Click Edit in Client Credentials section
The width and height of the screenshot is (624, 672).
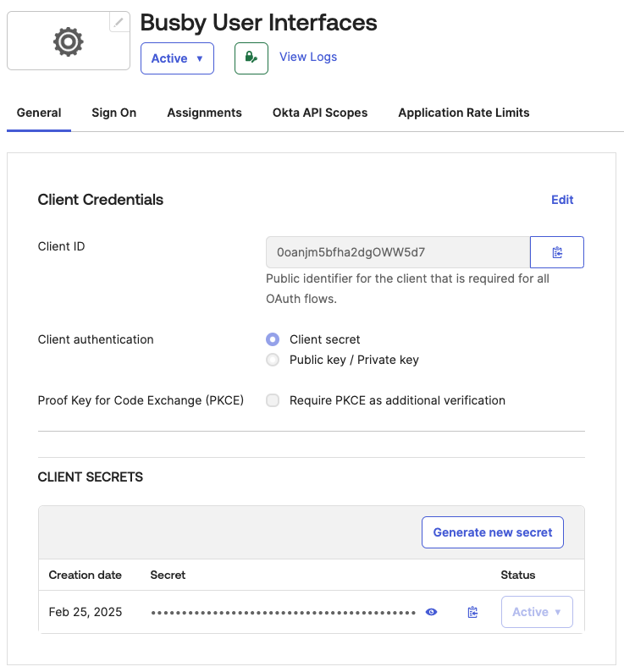pyautogui.click(x=562, y=200)
